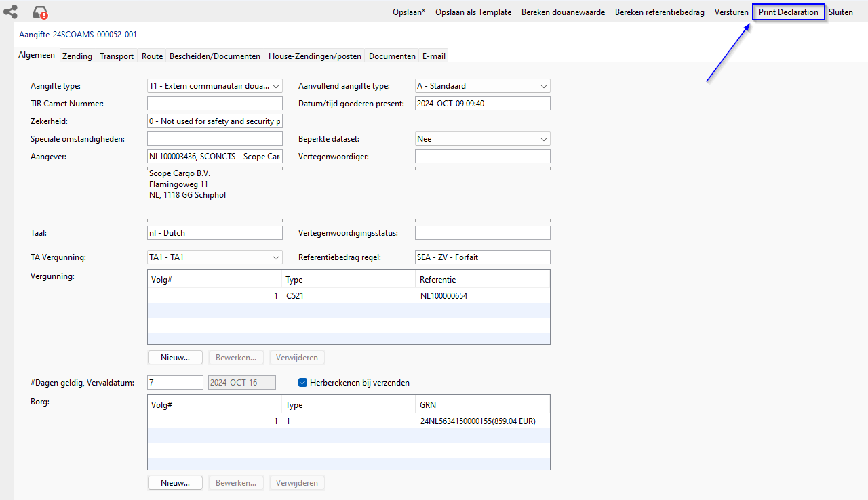Save using the Opslaan* button

click(409, 12)
